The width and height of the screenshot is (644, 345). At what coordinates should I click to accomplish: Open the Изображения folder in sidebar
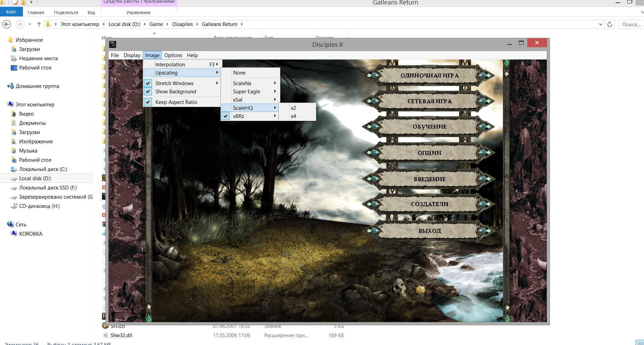coord(36,142)
